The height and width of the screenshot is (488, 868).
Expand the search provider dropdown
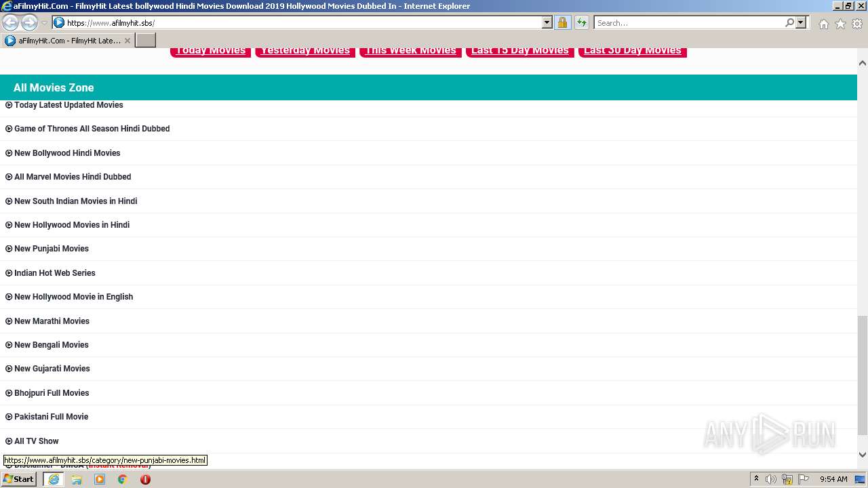(x=801, y=23)
